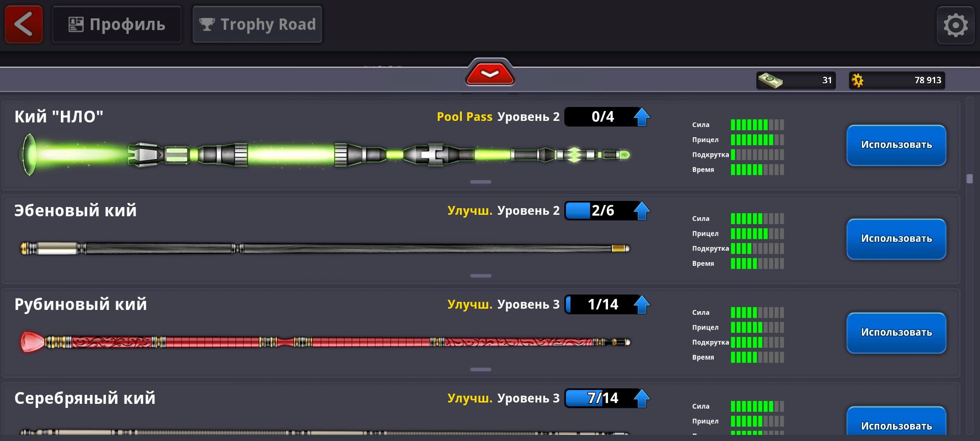Collapse panel with red chevron-down button

click(490, 73)
